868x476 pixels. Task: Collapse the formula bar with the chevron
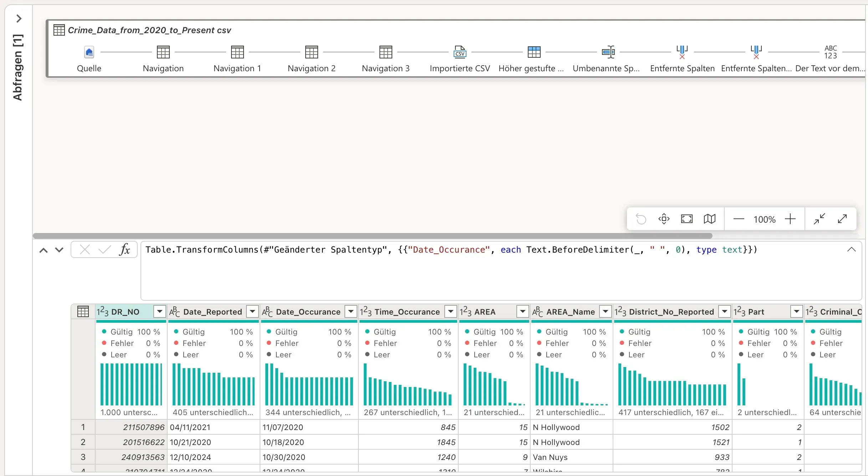click(852, 249)
